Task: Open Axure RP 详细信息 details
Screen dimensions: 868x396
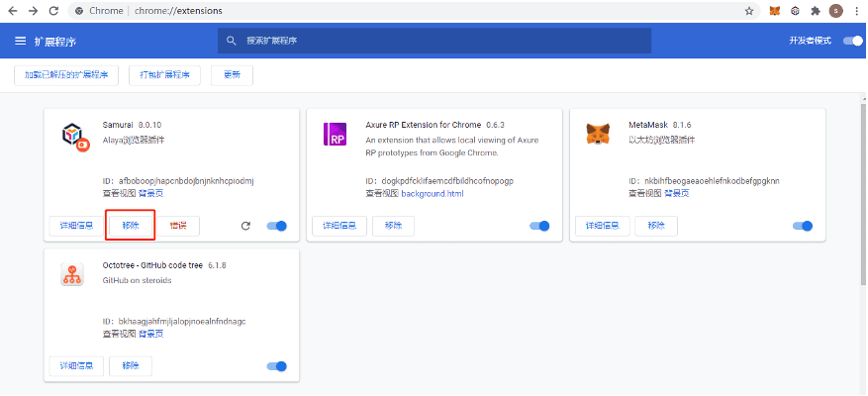Action: (339, 226)
